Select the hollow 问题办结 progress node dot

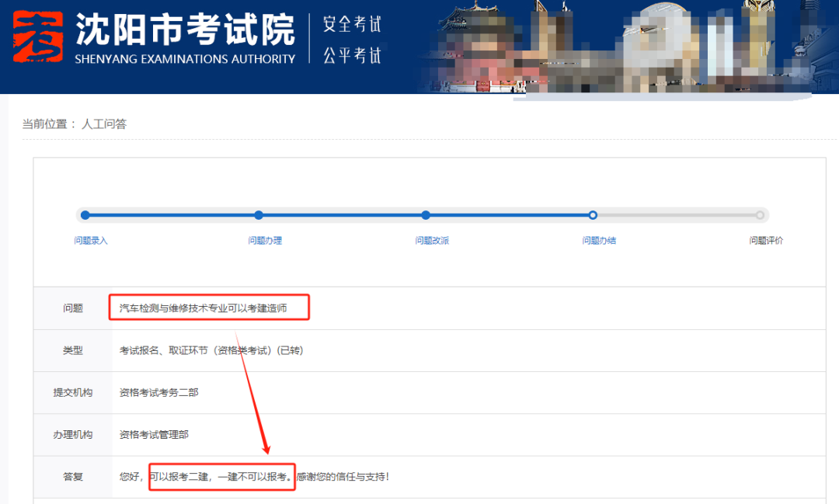tap(593, 215)
